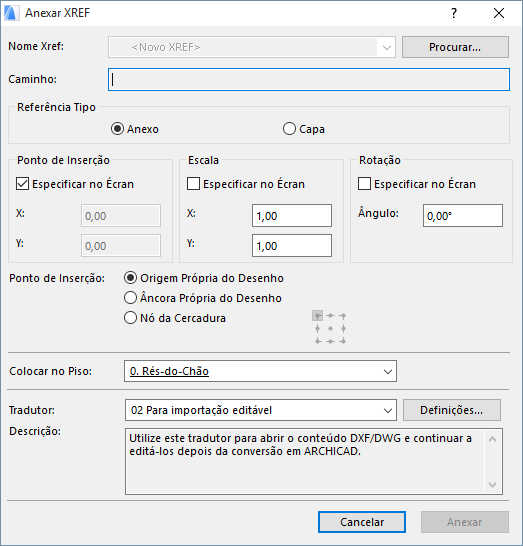Viewport: 523px width, 546px height.
Task: Click the Caminho path field
Action: (309, 80)
